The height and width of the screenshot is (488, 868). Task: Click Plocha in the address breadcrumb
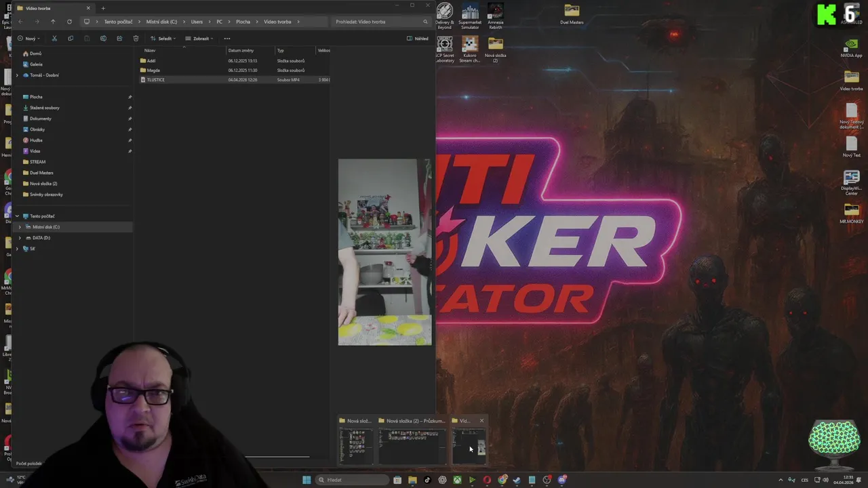coord(243,22)
